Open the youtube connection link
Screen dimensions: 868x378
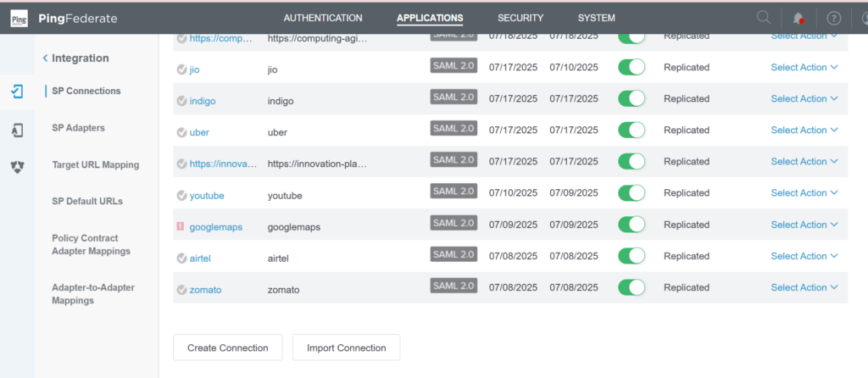pyautogui.click(x=207, y=196)
